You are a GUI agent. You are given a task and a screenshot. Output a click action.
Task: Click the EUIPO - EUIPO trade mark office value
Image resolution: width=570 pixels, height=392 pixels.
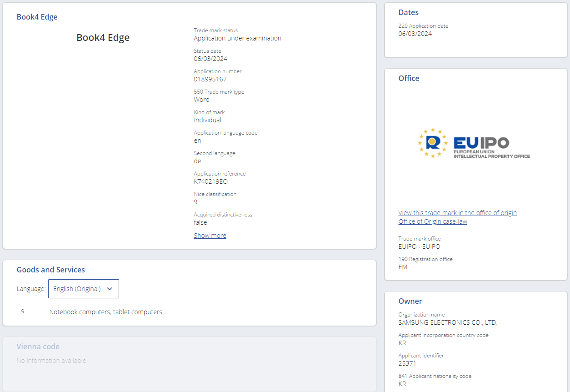[419, 246]
